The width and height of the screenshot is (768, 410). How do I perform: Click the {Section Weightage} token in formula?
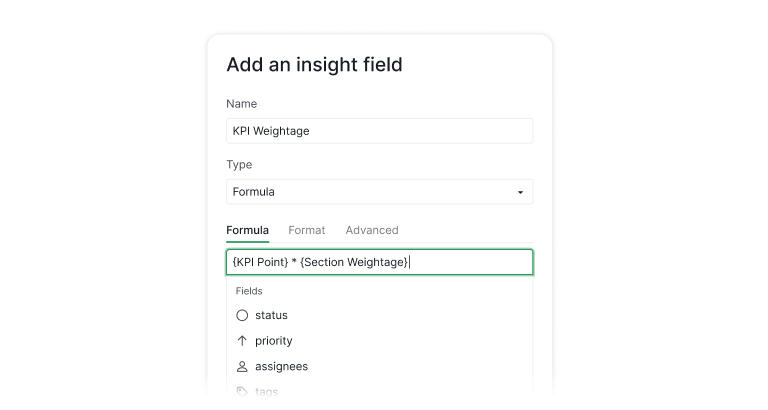click(x=354, y=262)
